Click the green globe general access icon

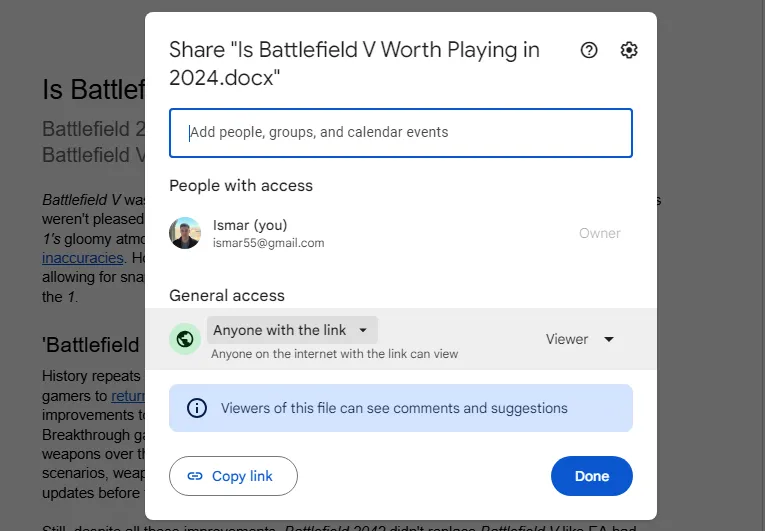click(x=185, y=339)
